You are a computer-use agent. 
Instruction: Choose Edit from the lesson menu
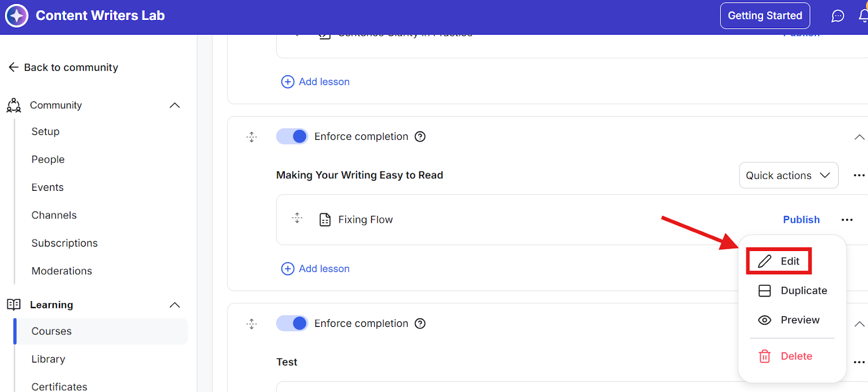[778, 261]
